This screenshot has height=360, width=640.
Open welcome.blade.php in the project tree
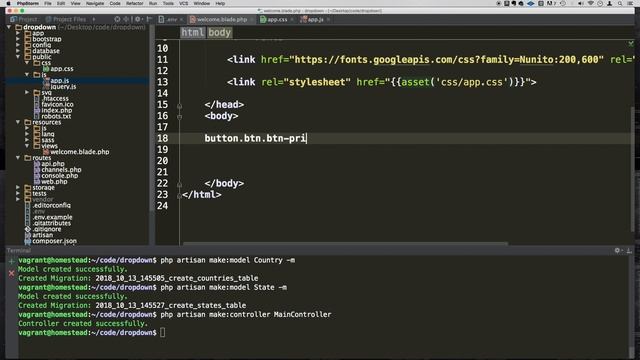[76, 152]
